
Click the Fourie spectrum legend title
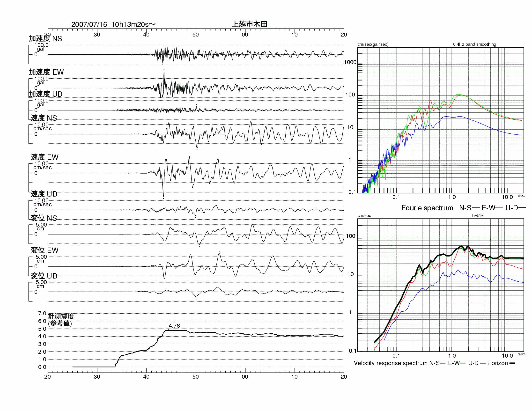click(427, 208)
